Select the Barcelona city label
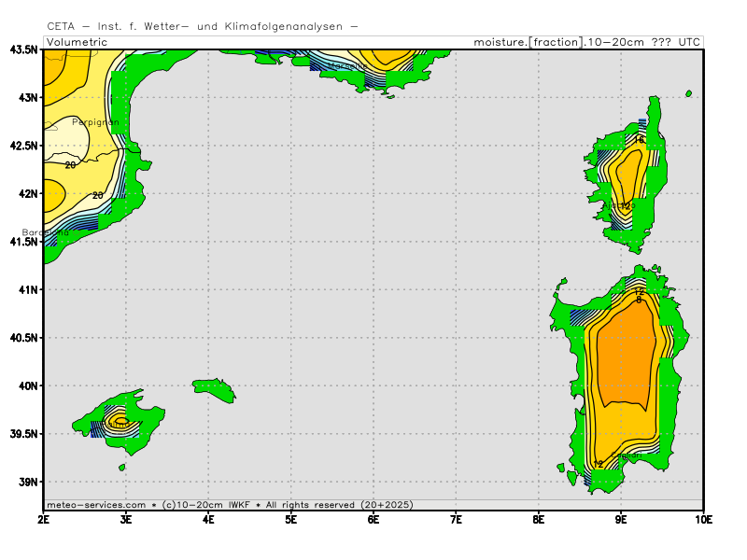The height and width of the screenshot is (560, 747). [x=45, y=232]
